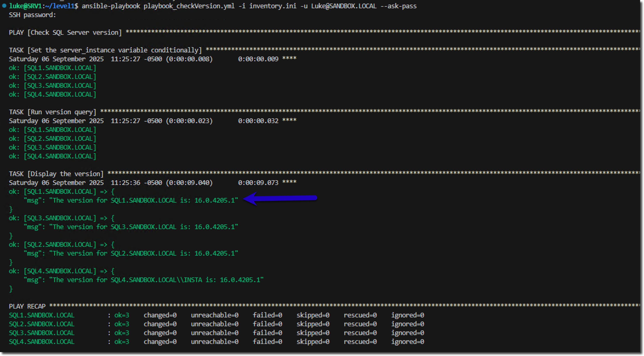Click ignored=0 in SQL3 recap row

407,333
